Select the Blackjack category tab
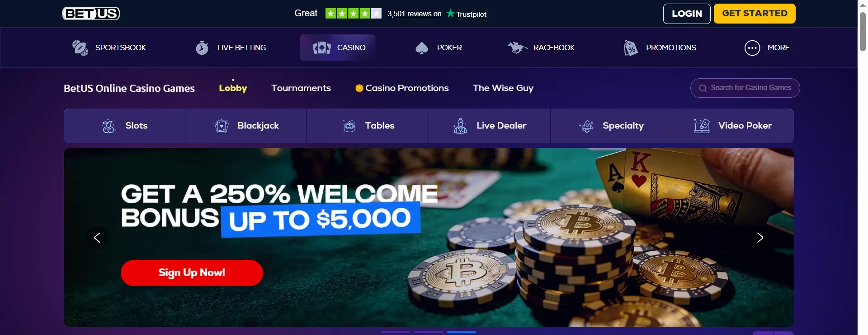The height and width of the screenshot is (335, 868). point(246,126)
